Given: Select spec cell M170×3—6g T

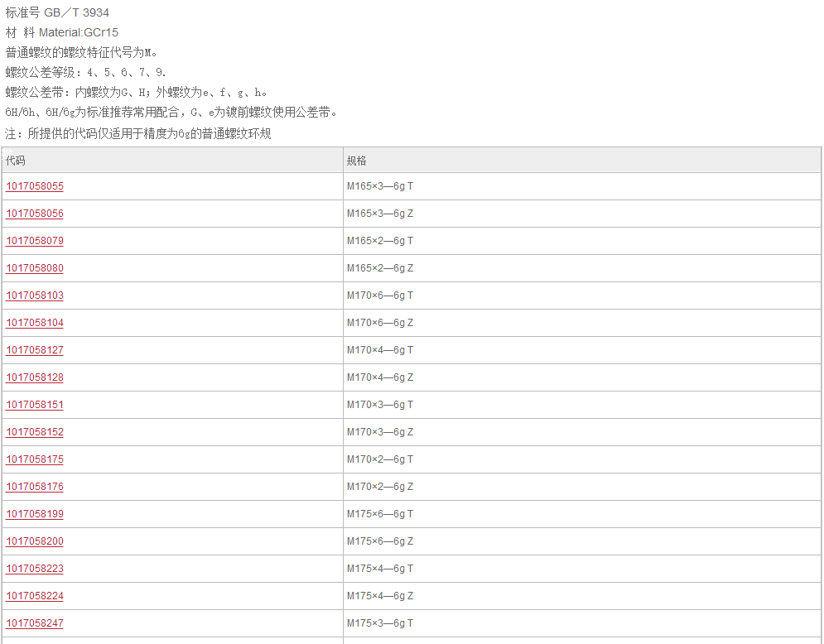Looking at the screenshot, I should pos(582,405).
